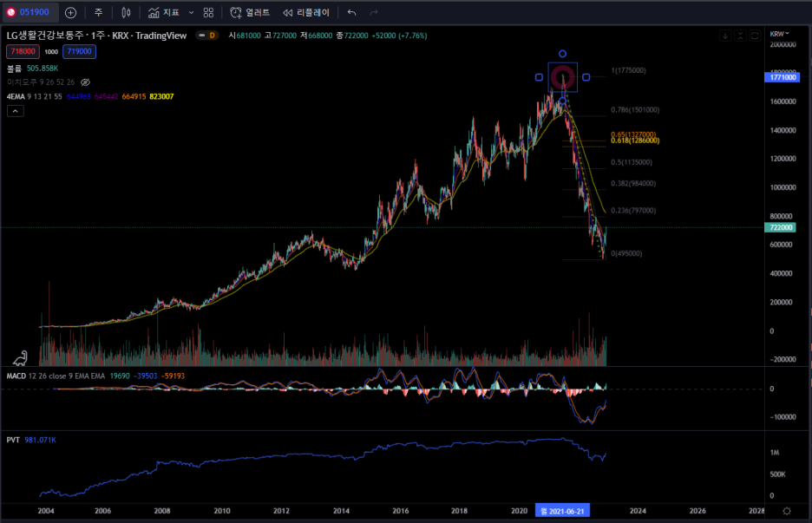The height and width of the screenshot is (523, 812).
Task: Collapse the indicator legend with chevron button
Action: [15, 111]
